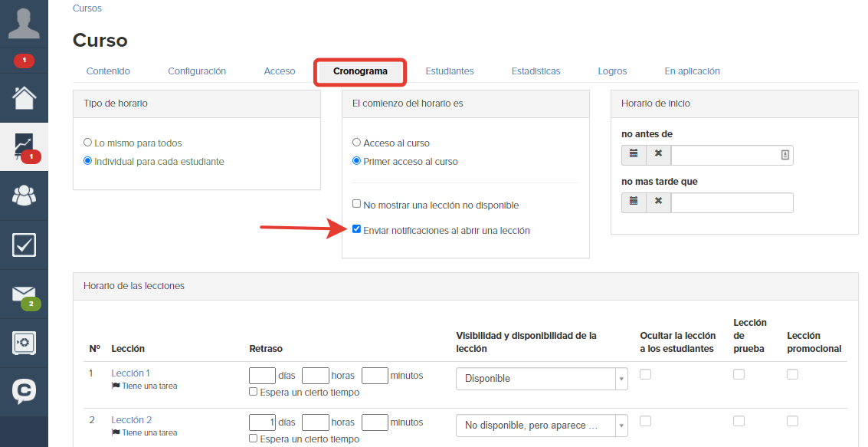Image resolution: width=868 pixels, height=447 pixels.
Task: Open the red notification badge under the avatar
Action: coord(24,60)
